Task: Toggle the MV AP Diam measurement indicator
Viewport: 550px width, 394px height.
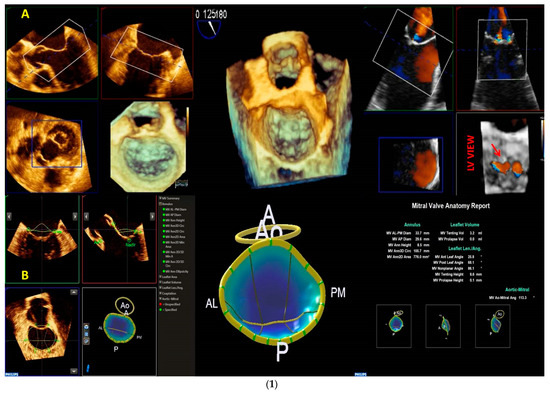Action: click(164, 215)
